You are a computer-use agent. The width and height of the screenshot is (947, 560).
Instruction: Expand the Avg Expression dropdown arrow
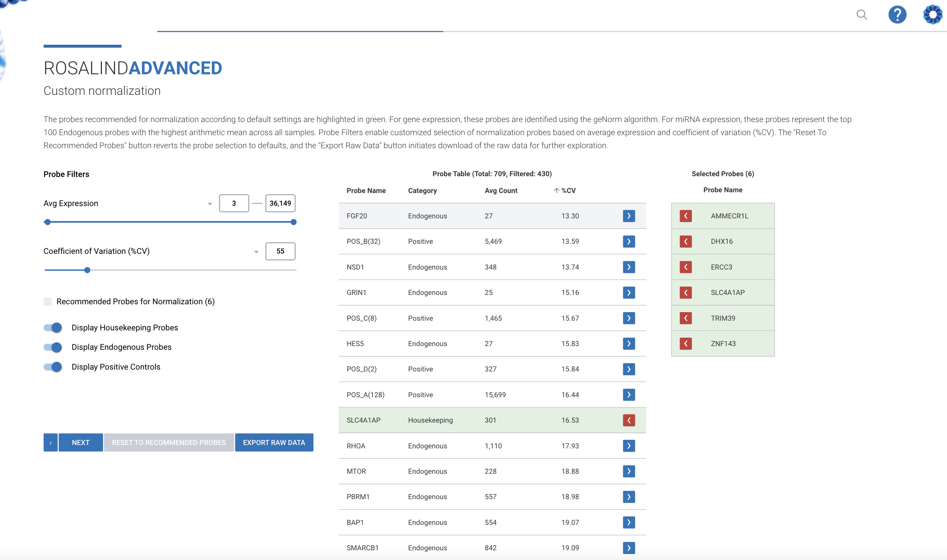[x=210, y=204]
